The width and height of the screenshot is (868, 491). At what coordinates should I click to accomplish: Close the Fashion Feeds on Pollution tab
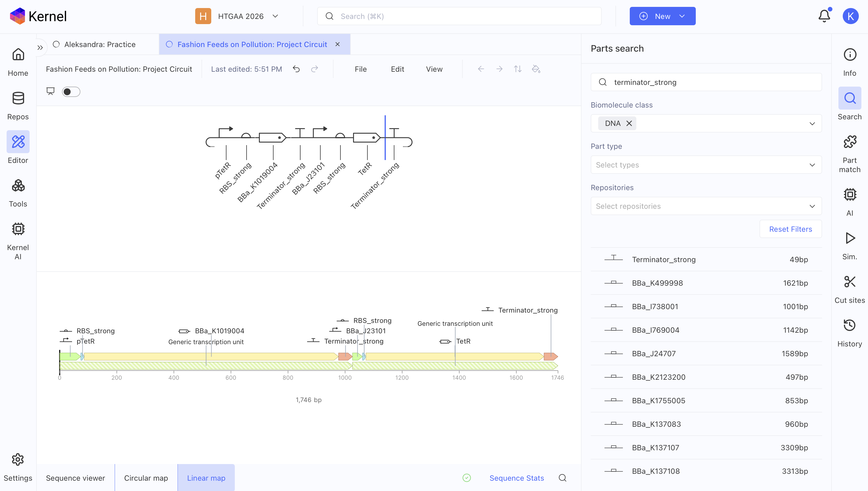[338, 44]
